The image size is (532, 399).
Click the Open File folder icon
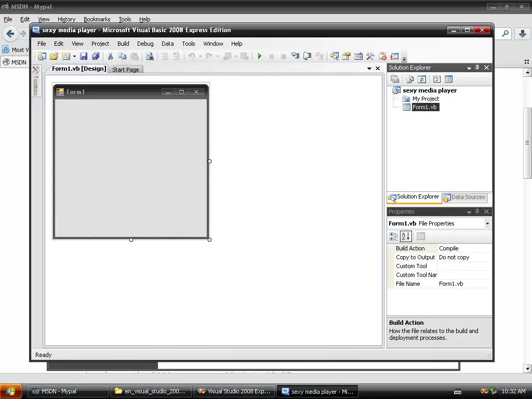(x=54, y=56)
